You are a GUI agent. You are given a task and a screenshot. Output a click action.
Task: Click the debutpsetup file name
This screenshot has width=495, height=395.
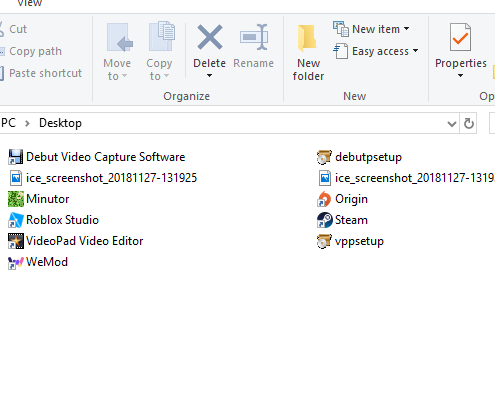coord(368,157)
